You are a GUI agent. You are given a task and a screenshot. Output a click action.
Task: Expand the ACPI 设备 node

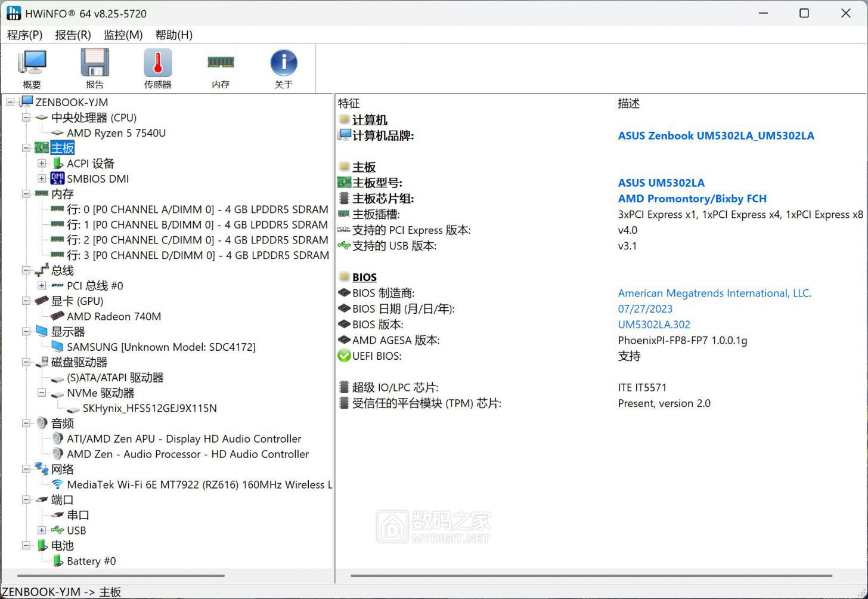coord(42,163)
